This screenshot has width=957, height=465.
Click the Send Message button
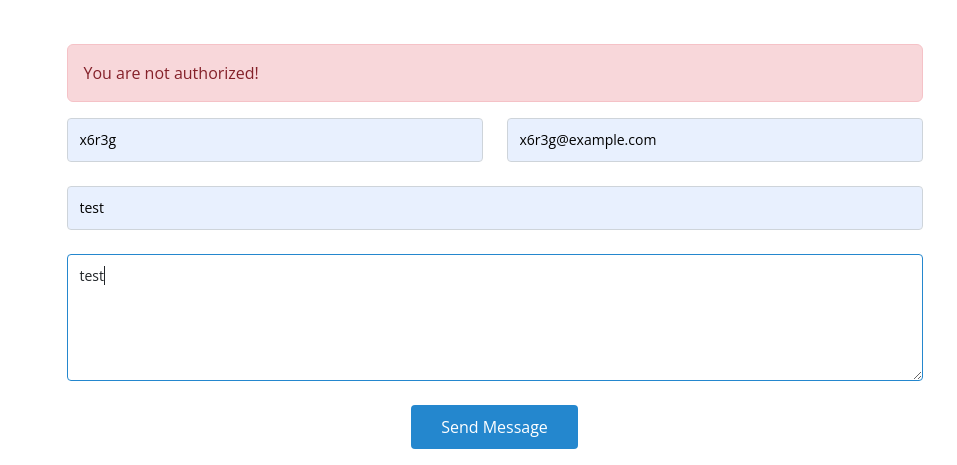tap(494, 427)
